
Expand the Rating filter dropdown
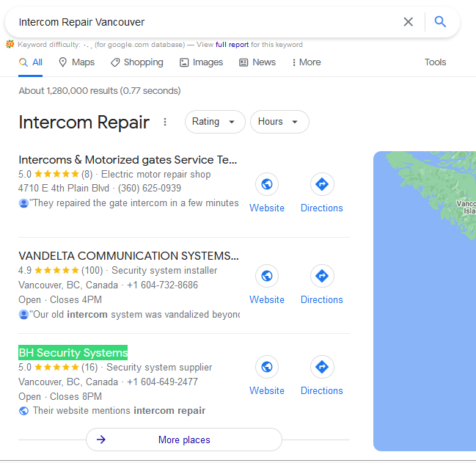215,122
